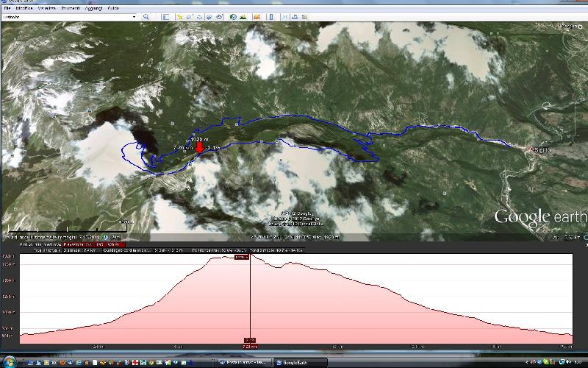
Task: Click the Internet Explorer quick launch icon
Action: (79, 363)
